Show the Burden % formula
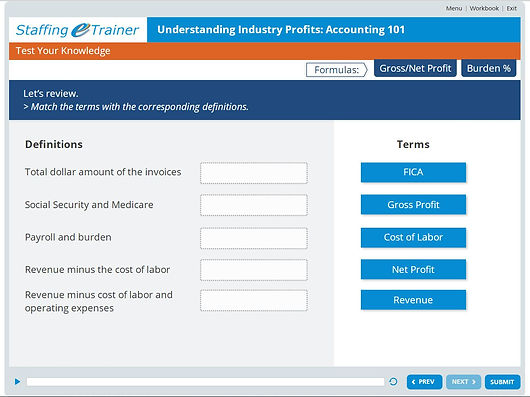 point(488,69)
